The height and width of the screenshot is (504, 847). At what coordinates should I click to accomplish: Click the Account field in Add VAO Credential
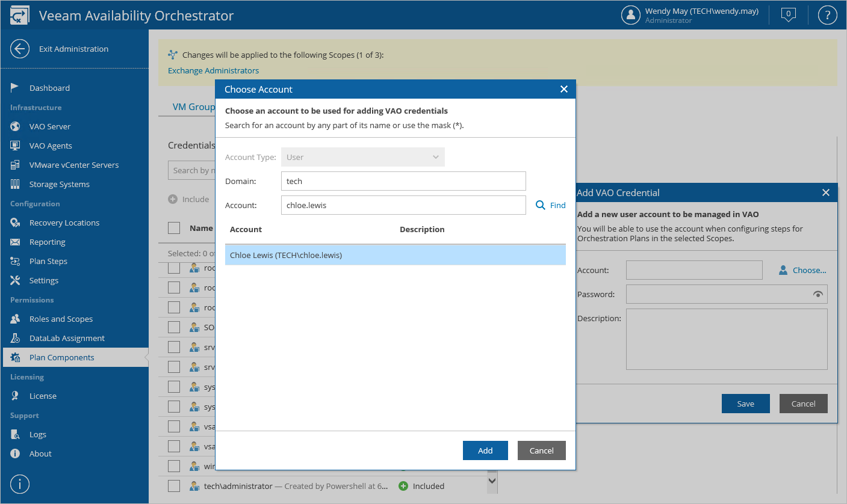694,270
